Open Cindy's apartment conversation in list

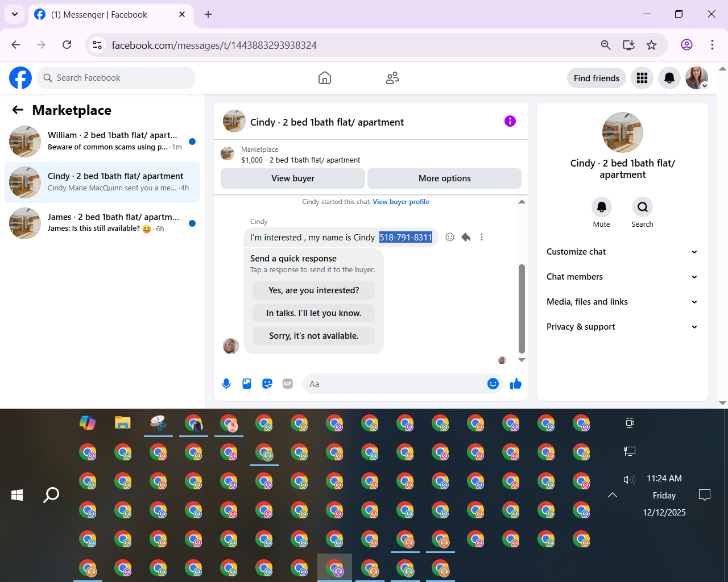coord(102,182)
